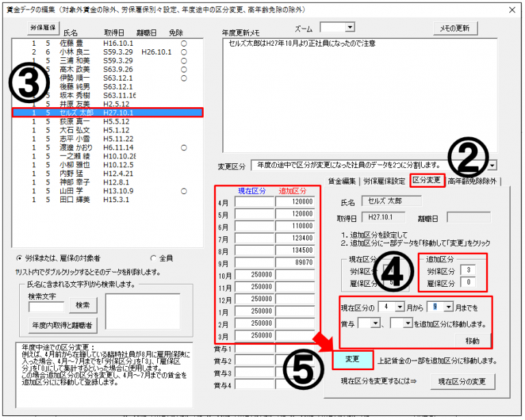
Task: Select list row 神部 幸子
Action: coord(107,182)
